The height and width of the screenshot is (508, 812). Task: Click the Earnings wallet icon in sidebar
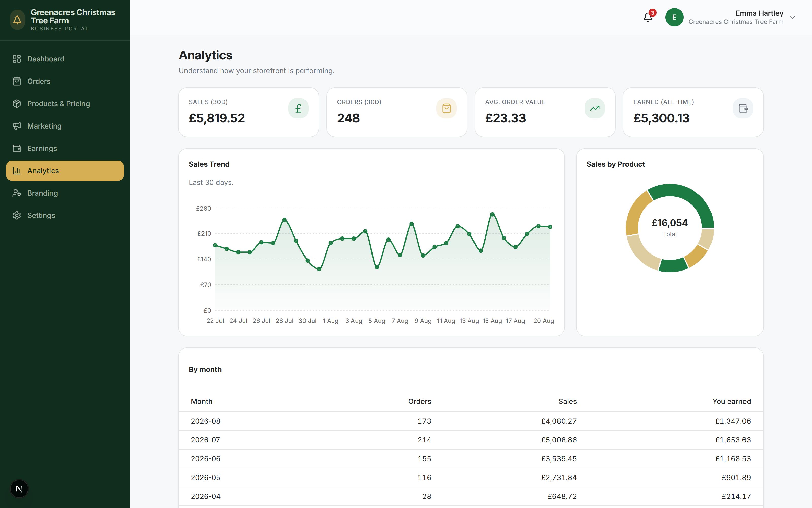pos(17,148)
